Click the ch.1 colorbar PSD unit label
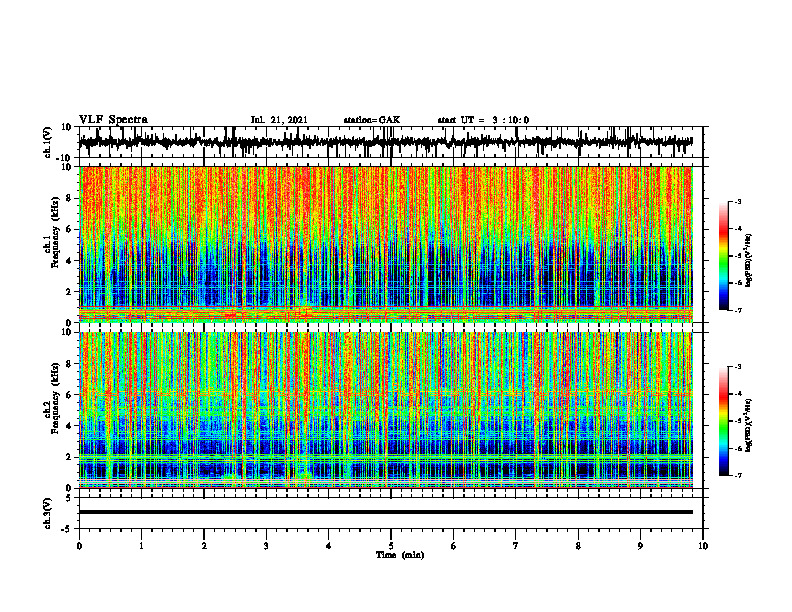This screenshot has width=792, height=612. click(749, 261)
